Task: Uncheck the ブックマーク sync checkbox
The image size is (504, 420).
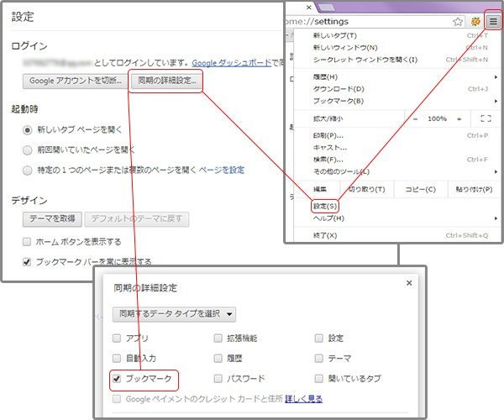Action: (117, 379)
